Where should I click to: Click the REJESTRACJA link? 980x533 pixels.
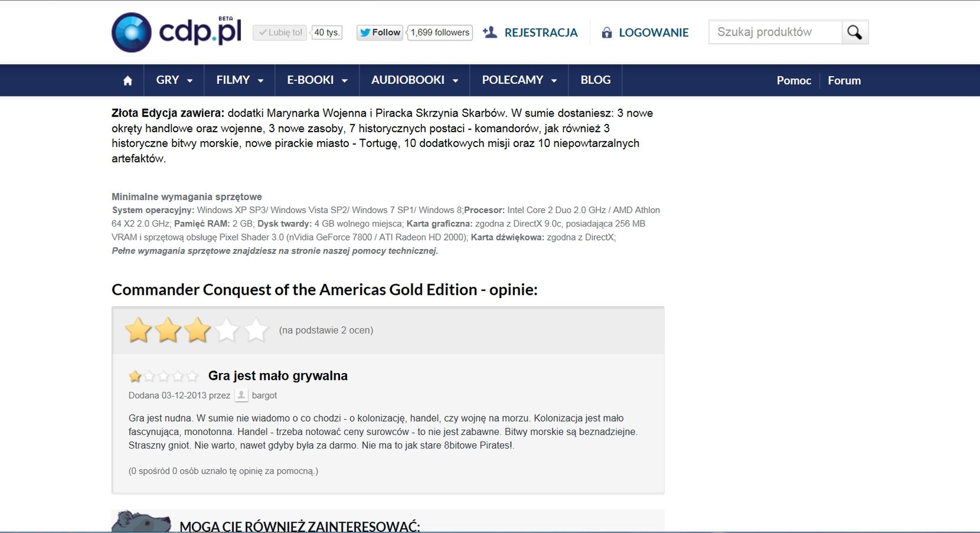coord(541,32)
